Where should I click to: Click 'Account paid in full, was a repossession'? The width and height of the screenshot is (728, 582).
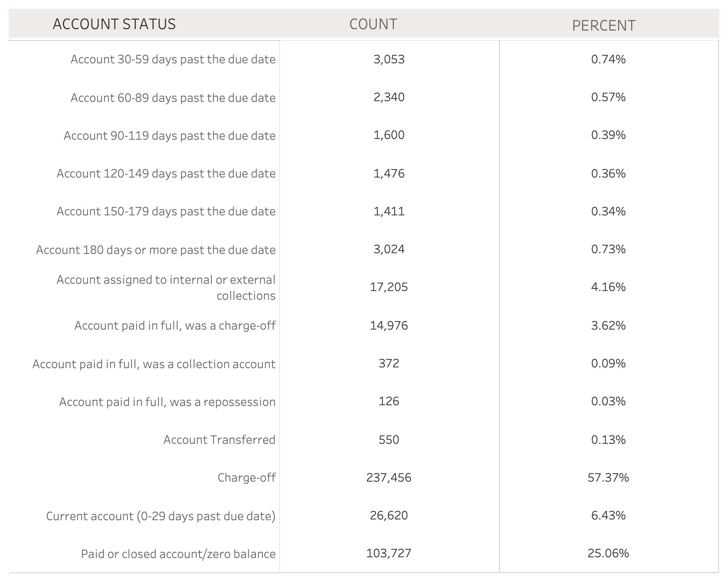[x=167, y=402]
